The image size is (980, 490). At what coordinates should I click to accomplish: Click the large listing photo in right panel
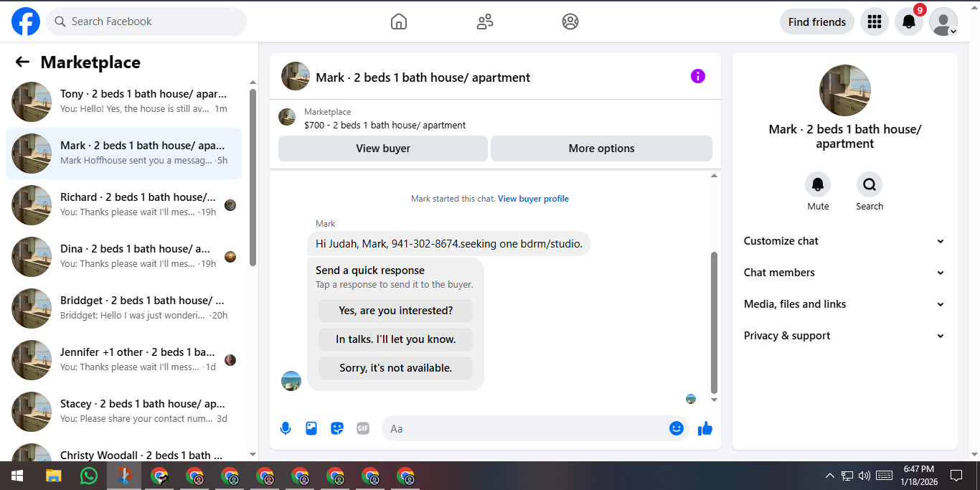coord(845,90)
